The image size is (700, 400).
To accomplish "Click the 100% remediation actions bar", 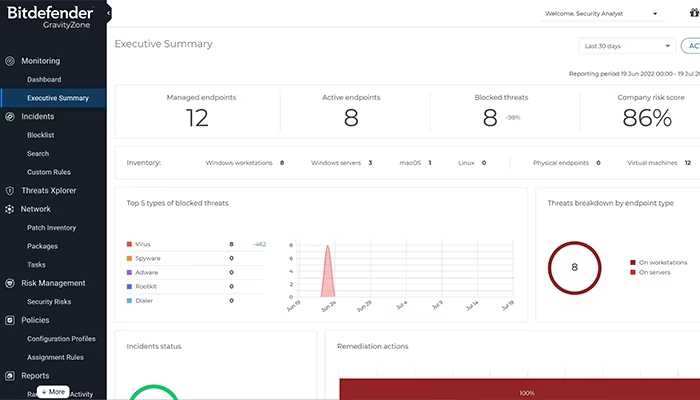I will (520, 389).
